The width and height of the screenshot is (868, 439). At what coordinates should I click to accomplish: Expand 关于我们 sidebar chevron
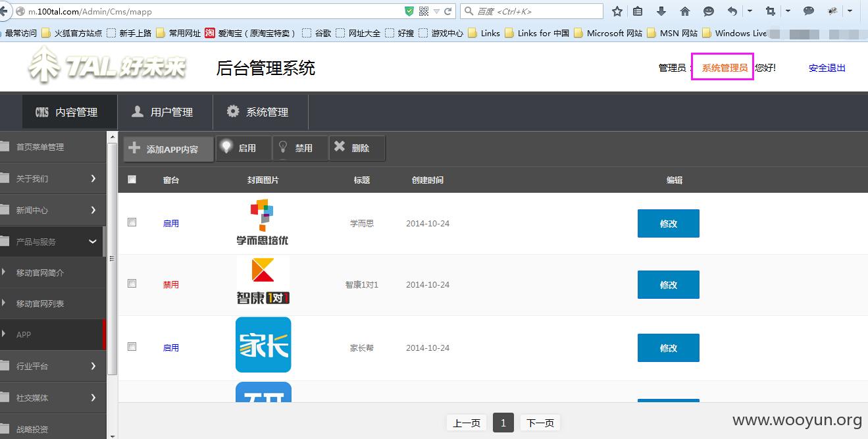[93, 178]
